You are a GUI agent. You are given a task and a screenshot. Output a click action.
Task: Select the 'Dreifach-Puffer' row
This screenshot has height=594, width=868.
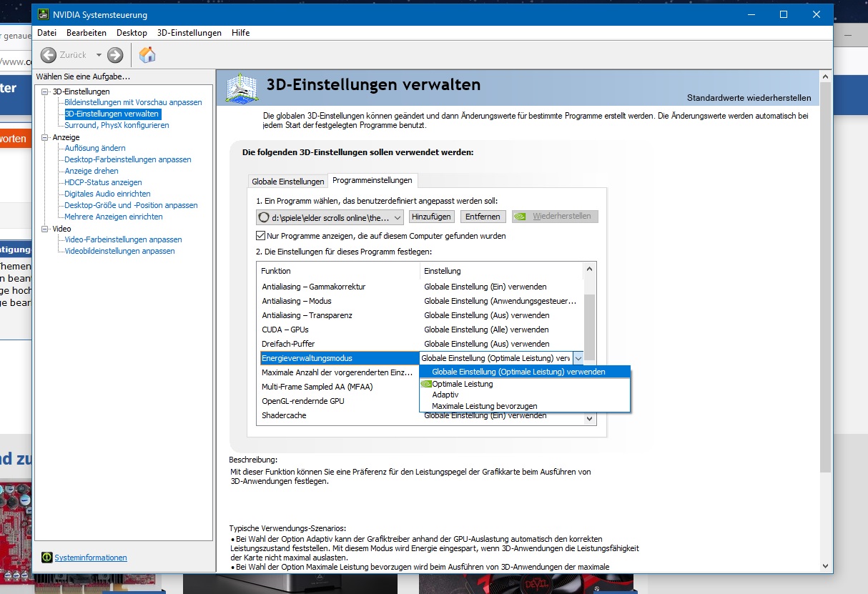pos(420,344)
